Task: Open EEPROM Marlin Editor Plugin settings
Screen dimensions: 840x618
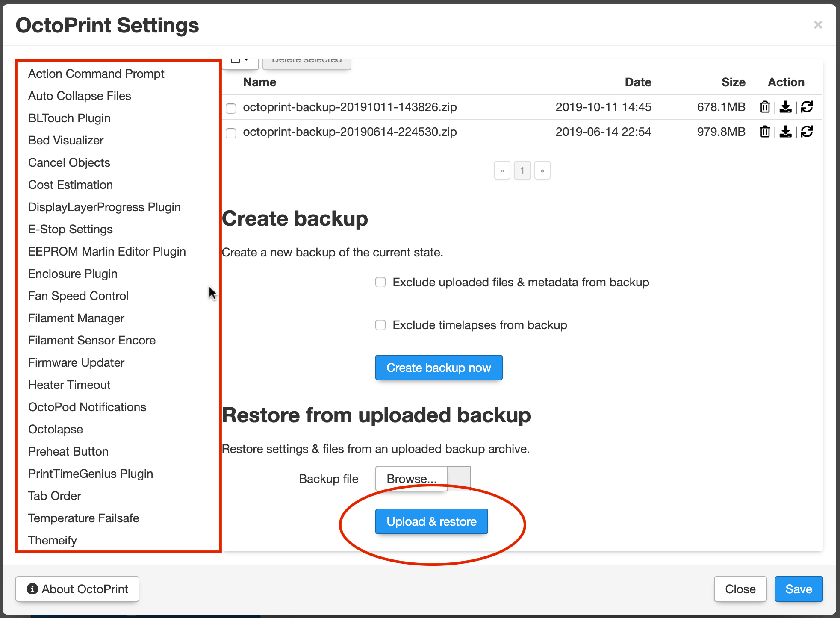Action: [107, 251]
